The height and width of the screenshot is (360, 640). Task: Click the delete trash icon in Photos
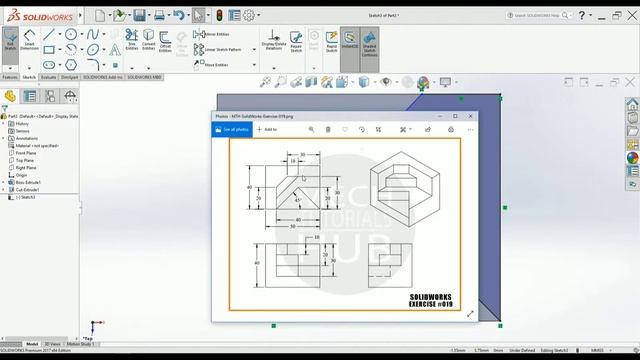[x=328, y=129]
